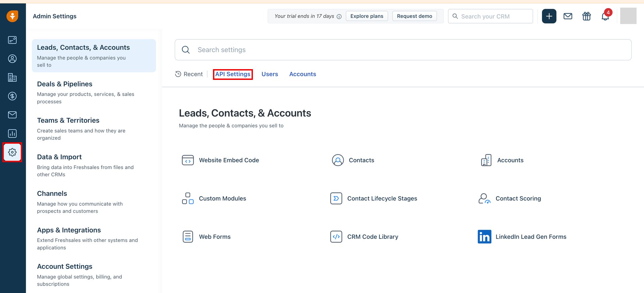This screenshot has width=644, height=293.
Task: Open Contact Lifecycle Stages label
Action: click(382, 199)
